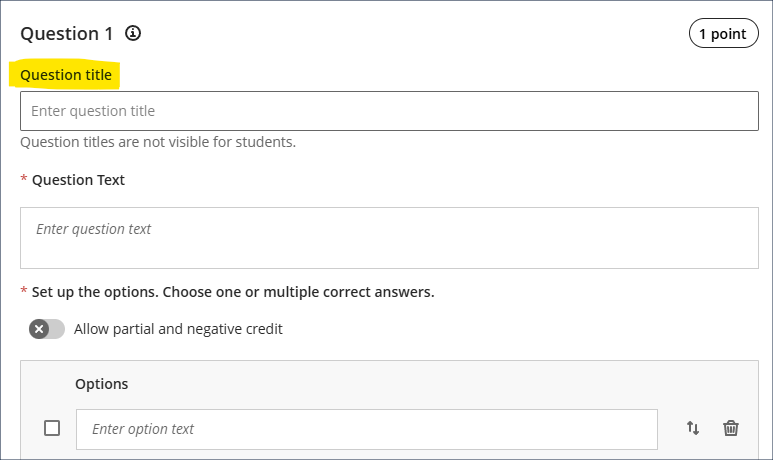This screenshot has width=773, height=460.
Task: Click the Question 1 heading
Action: (x=67, y=34)
